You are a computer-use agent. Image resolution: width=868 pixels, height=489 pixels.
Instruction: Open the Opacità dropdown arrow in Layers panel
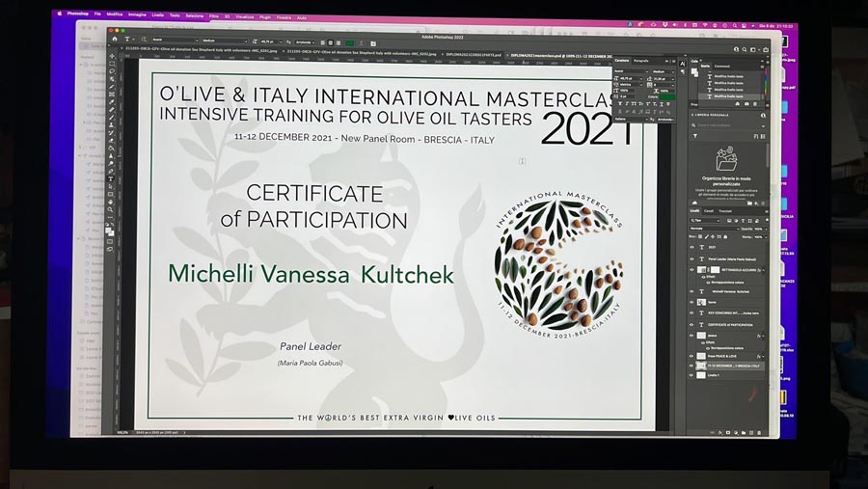[766, 229]
